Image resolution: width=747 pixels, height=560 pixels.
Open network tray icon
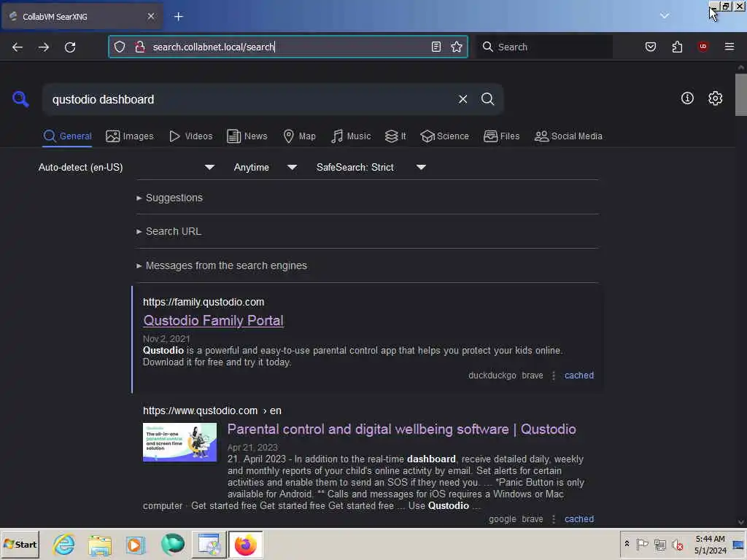click(659, 544)
